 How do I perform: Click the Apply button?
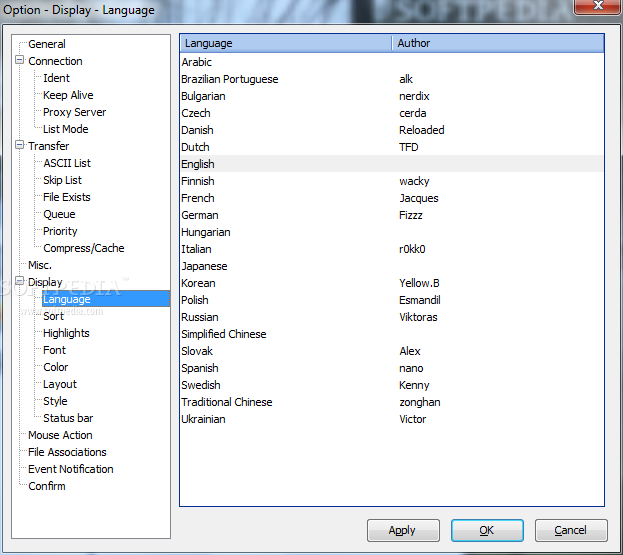[403, 530]
